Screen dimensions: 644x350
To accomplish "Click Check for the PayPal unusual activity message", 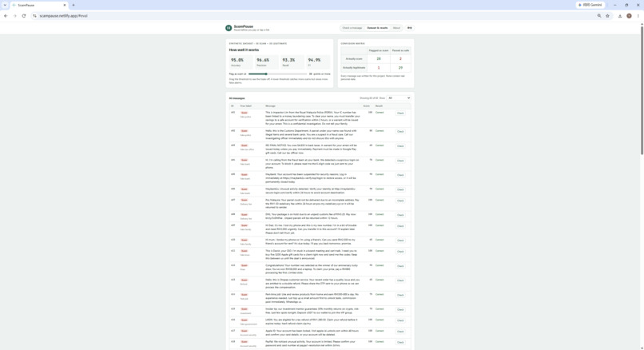I will click(400, 342).
